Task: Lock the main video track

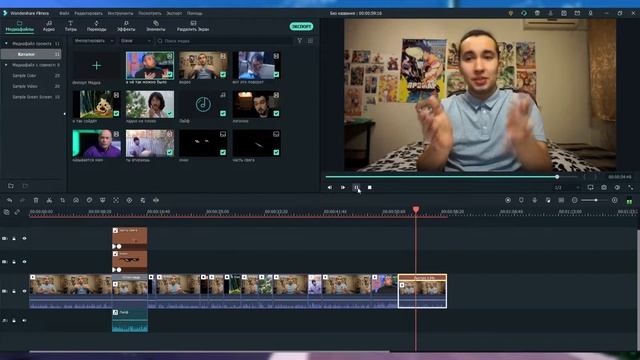Action: 14,291
